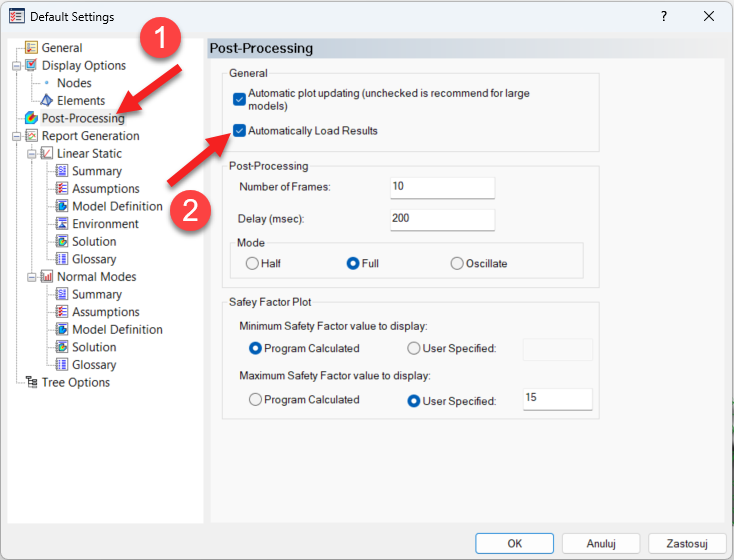
Task: Select Glossary under Normal Modes
Action: pyautogui.click(x=94, y=365)
